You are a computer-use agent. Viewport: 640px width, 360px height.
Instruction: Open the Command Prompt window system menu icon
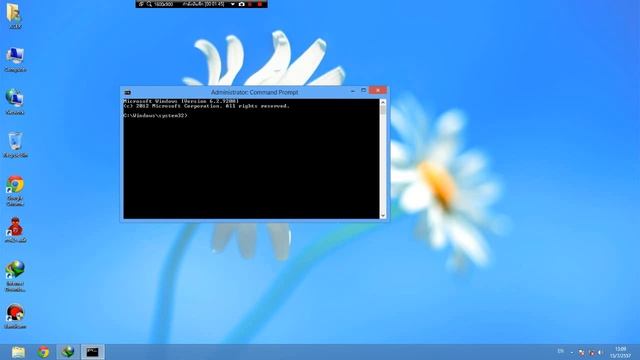click(x=128, y=93)
